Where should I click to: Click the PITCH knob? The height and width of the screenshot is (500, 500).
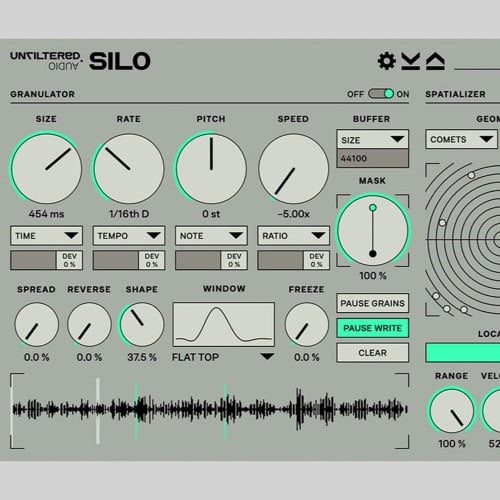coord(211,169)
